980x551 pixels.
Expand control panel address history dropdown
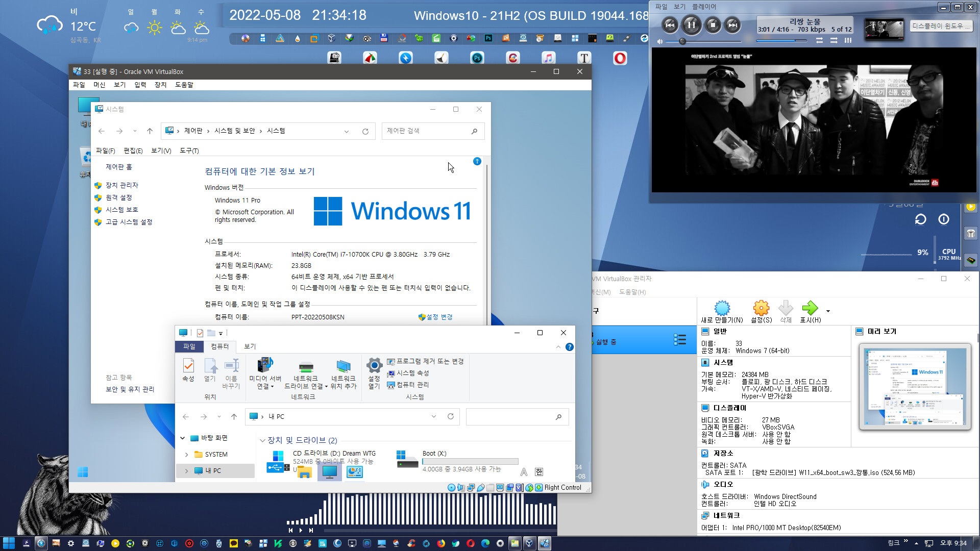pyautogui.click(x=347, y=131)
